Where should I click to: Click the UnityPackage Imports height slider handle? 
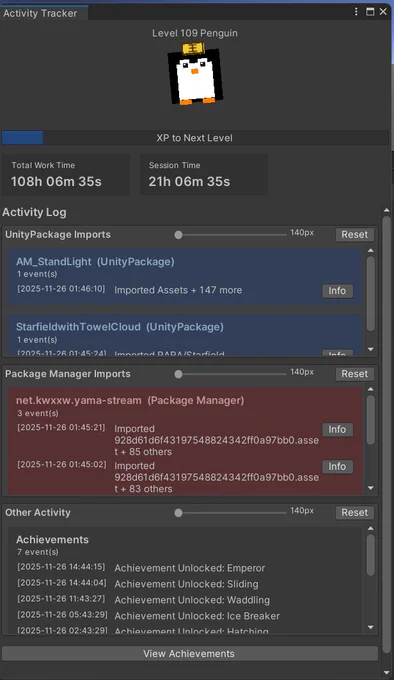tap(178, 235)
